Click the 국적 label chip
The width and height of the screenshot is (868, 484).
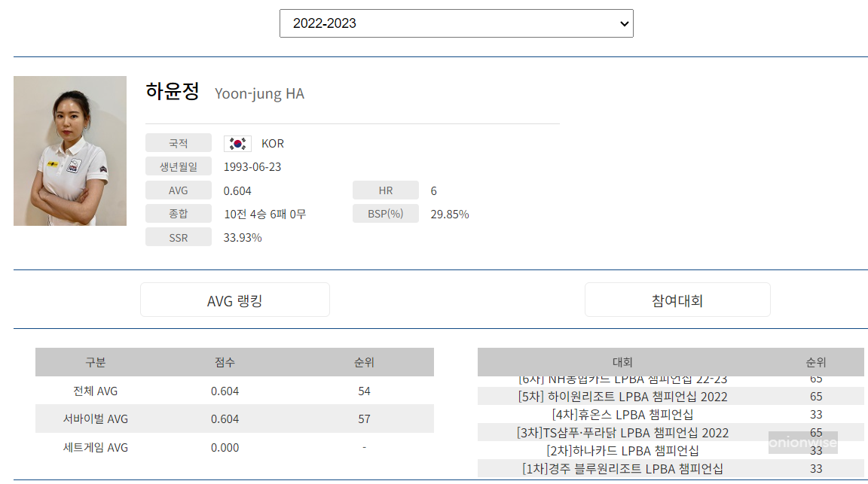179,143
